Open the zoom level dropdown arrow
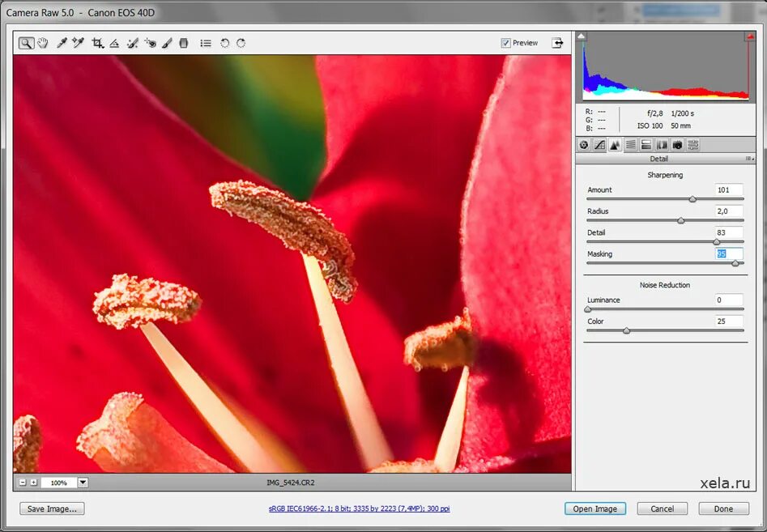Image resolution: width=767 pixels, height=532 pixels. 83,483
